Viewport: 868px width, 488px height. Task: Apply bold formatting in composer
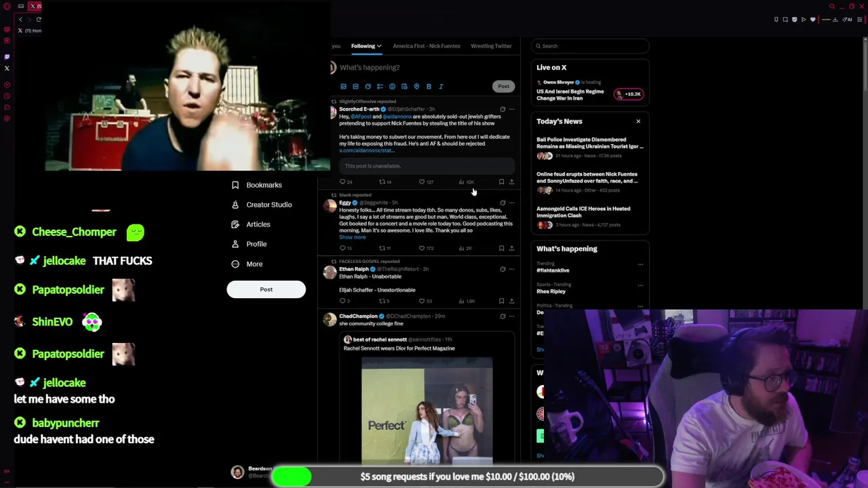pos(429,87)
